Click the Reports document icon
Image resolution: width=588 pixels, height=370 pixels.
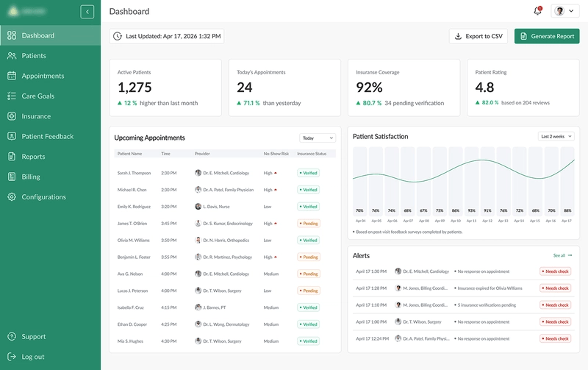coord(12,157)
